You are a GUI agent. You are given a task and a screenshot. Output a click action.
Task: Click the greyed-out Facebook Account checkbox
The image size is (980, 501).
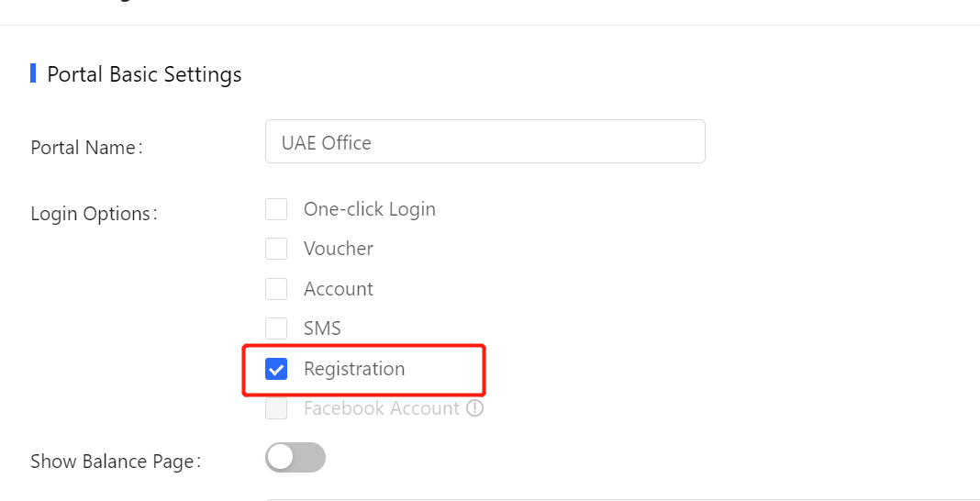coord(276,408)
